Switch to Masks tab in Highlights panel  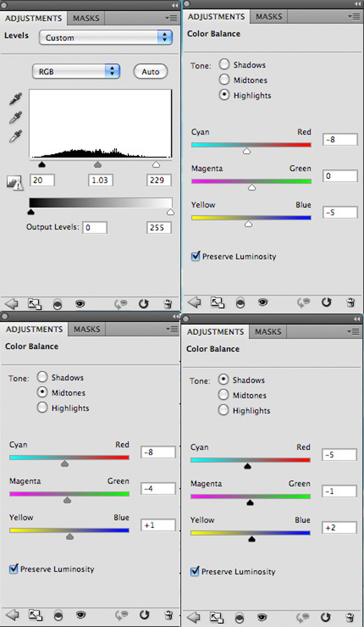point(269,16)
